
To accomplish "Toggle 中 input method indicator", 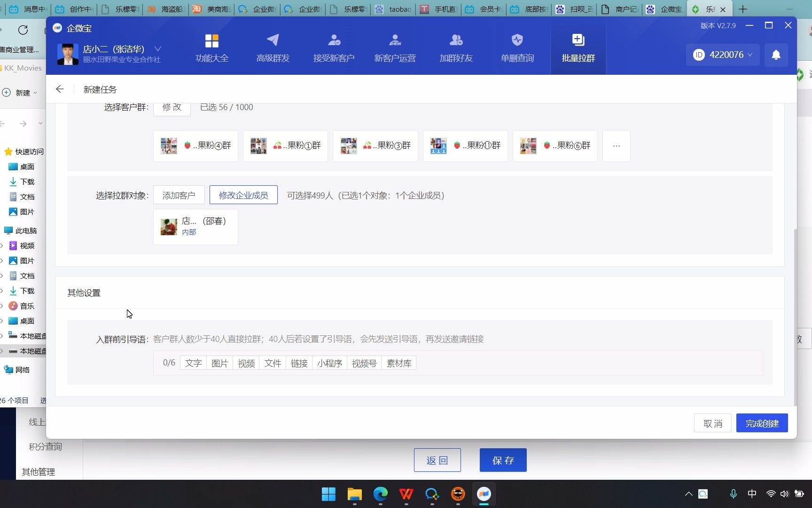I will pos(752,494).
